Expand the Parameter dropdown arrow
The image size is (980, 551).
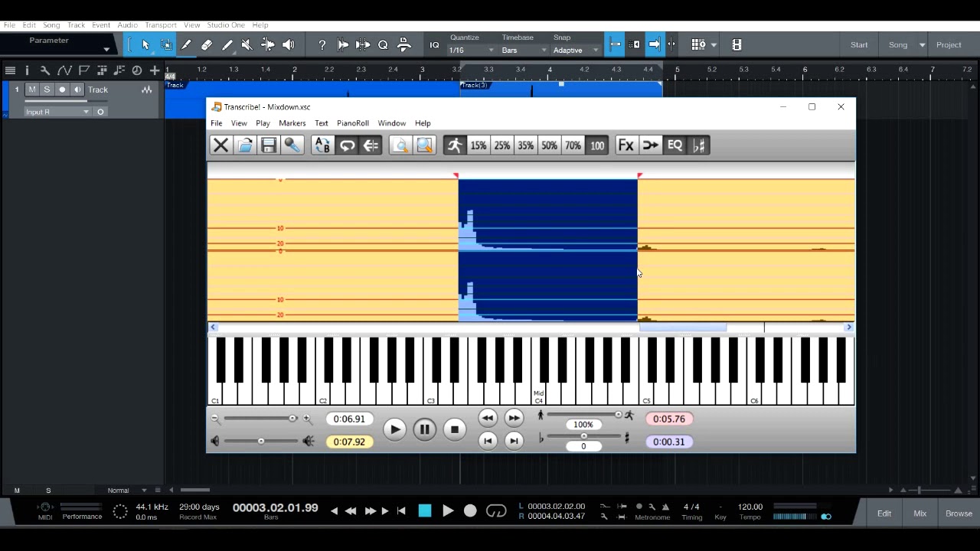tap(106, 50)
